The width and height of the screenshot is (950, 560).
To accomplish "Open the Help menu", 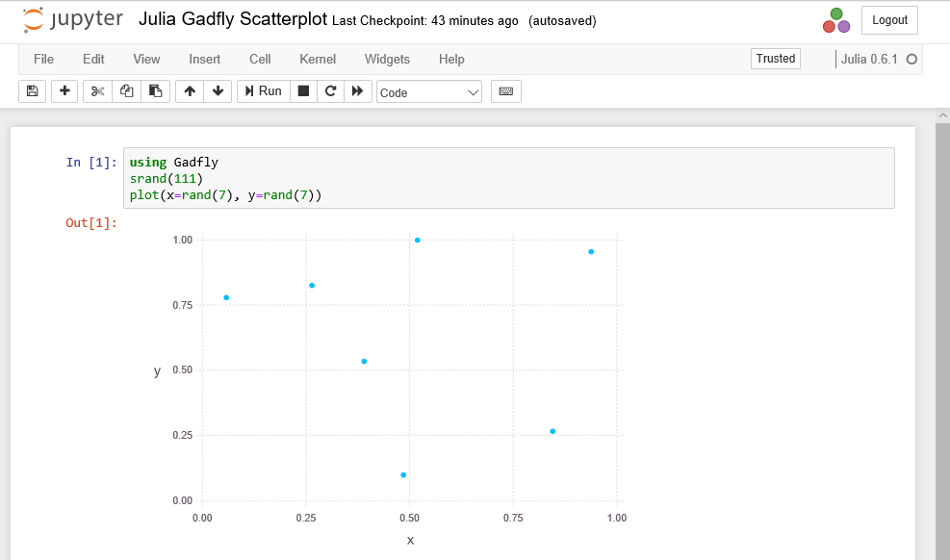I will 451,60.
